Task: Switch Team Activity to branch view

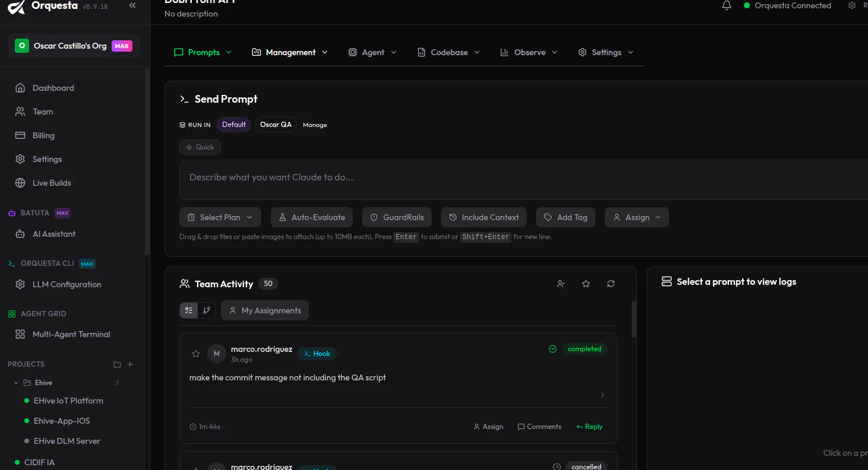Action: 207,310
